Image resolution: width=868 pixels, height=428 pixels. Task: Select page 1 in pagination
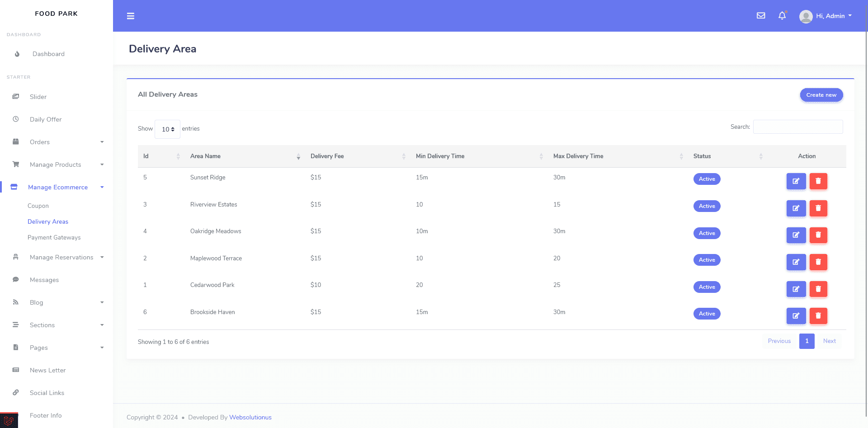[807, 341]
